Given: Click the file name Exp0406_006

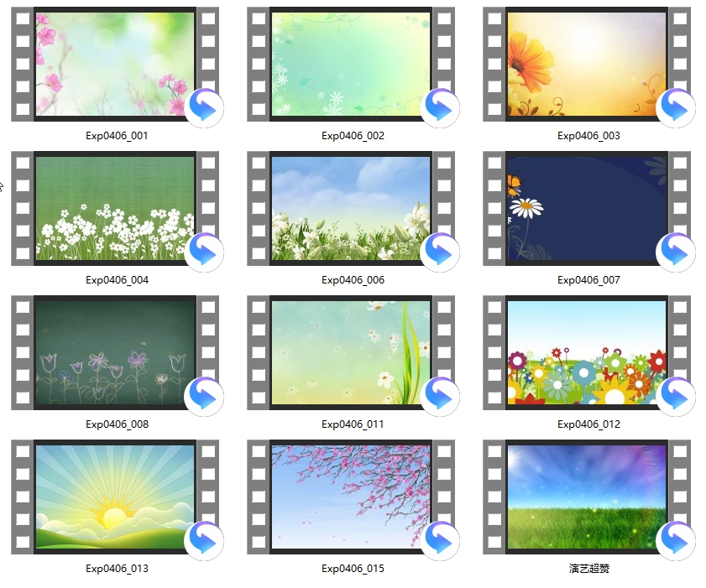Looking at the screenshot, I should click(353, 280).
